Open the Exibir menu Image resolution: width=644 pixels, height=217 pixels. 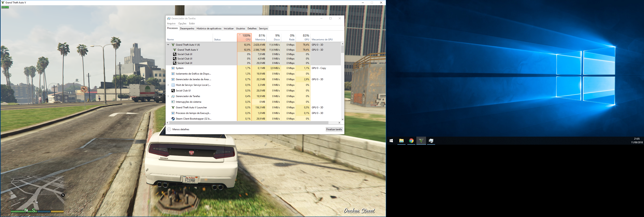pos(192,24)
